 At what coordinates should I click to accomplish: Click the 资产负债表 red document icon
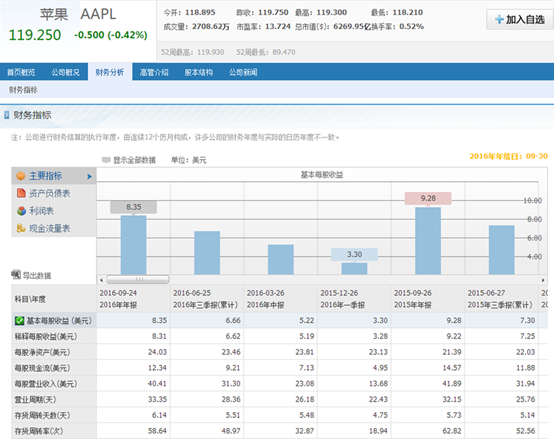coord(21,193)
